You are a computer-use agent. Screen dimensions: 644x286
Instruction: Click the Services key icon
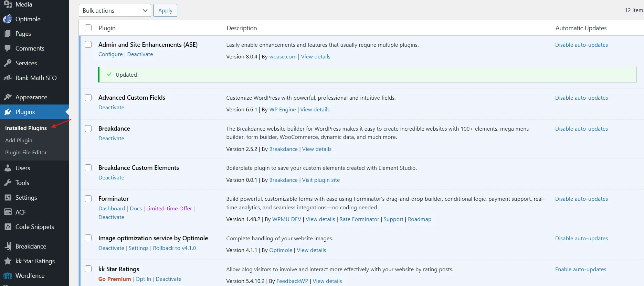[8, 63]
